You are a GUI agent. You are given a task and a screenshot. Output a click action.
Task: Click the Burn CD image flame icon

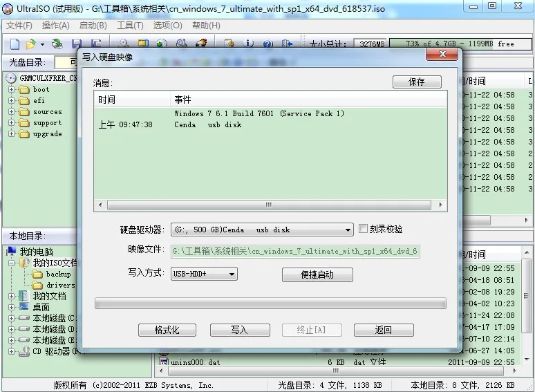201,44
